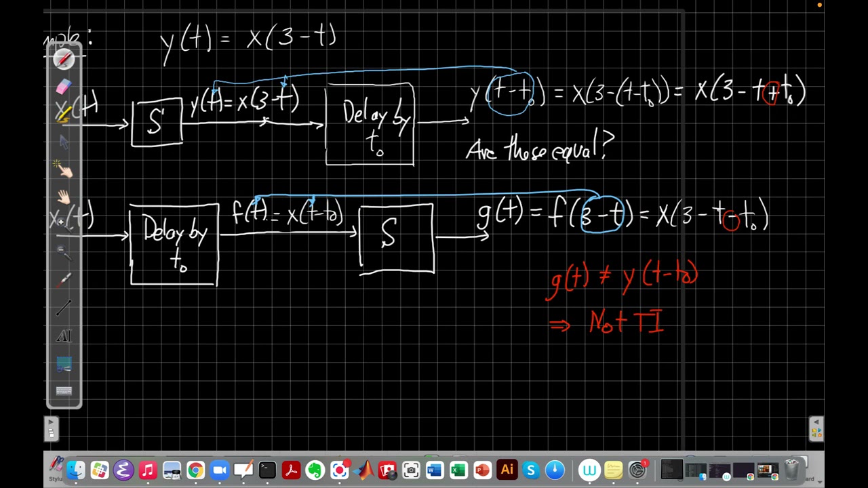Pick the arrow selection pointer tool
The height and width of the screenshot is (488, 868).
click(x=64, y=142)
